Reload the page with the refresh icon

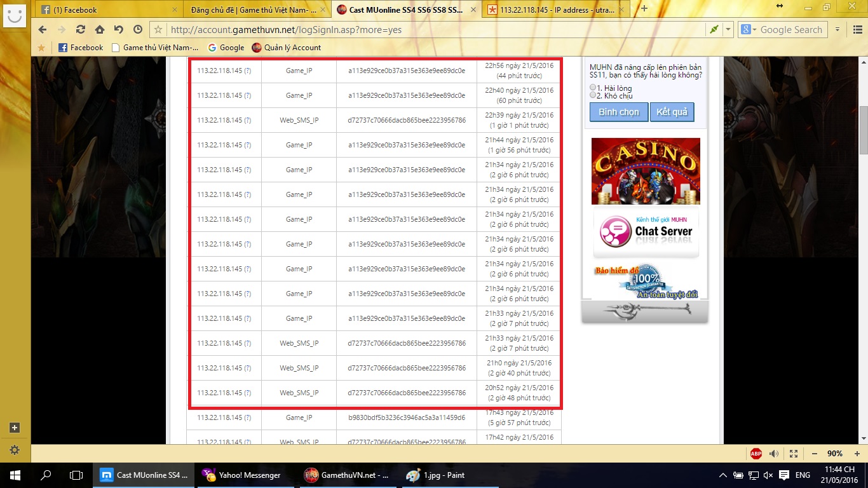click(x=80, y=30)
